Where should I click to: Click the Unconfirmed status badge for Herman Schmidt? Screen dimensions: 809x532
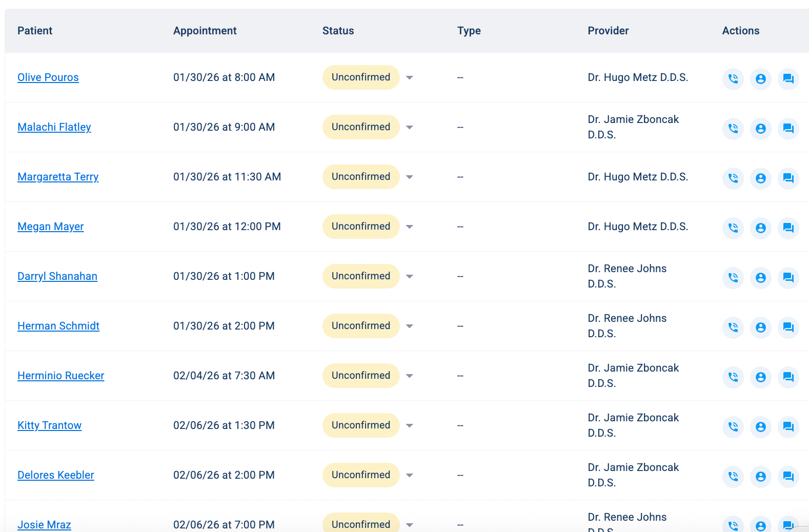point(361,326)
